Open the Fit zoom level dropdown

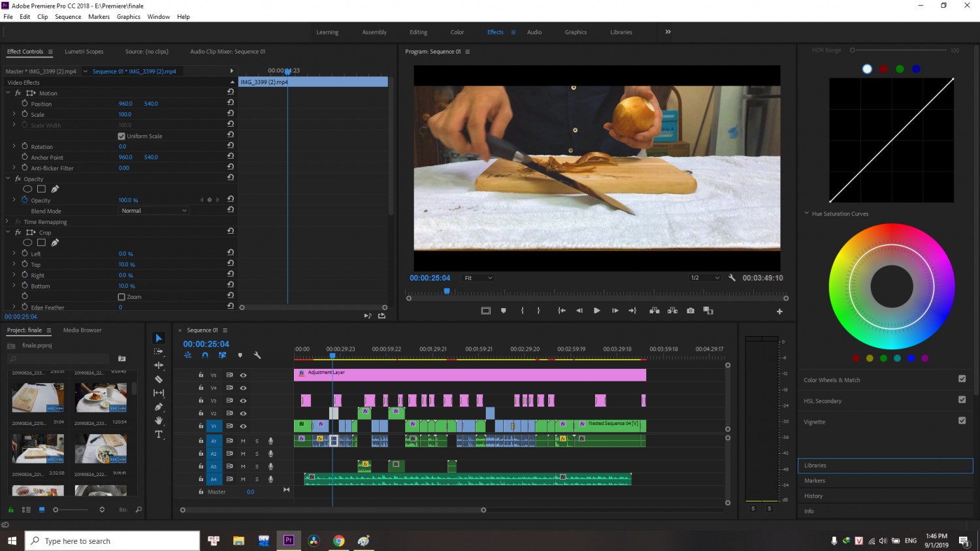coord(478,278)
